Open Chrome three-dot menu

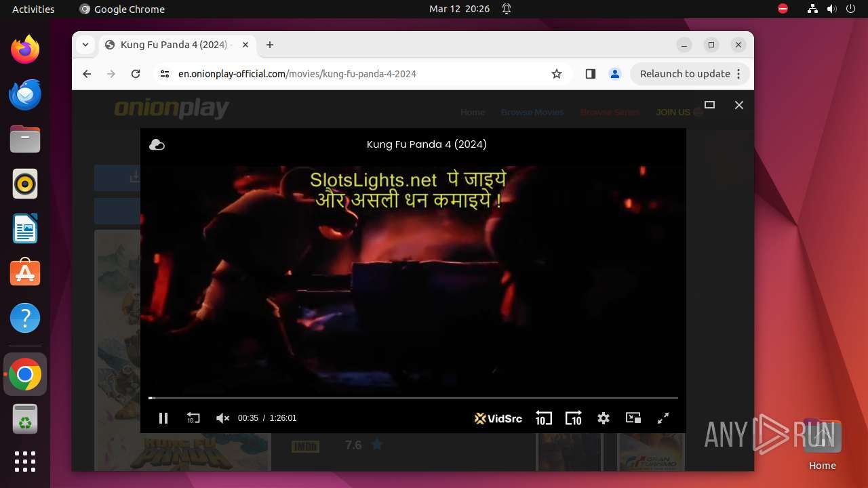pos(739,74)
